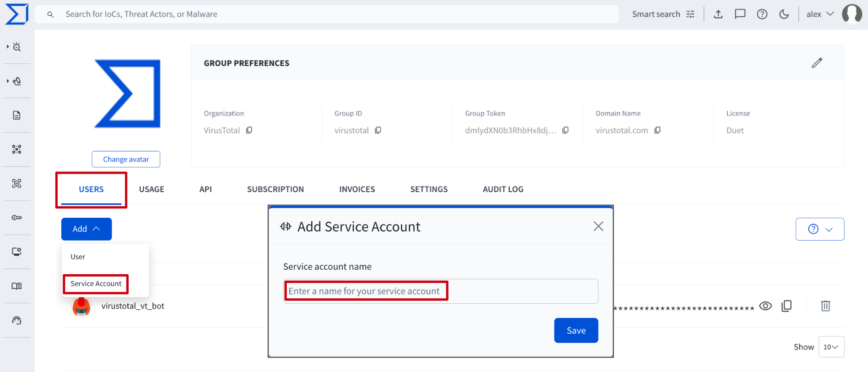This screenshot has width=868, height=372.
Task: Open the scan target sidebar icon
Action: point(17,183)
